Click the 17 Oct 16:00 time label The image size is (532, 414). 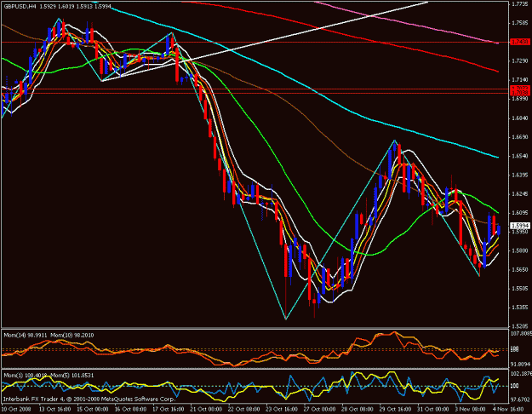pyautogui.click(x=169, y=409)
